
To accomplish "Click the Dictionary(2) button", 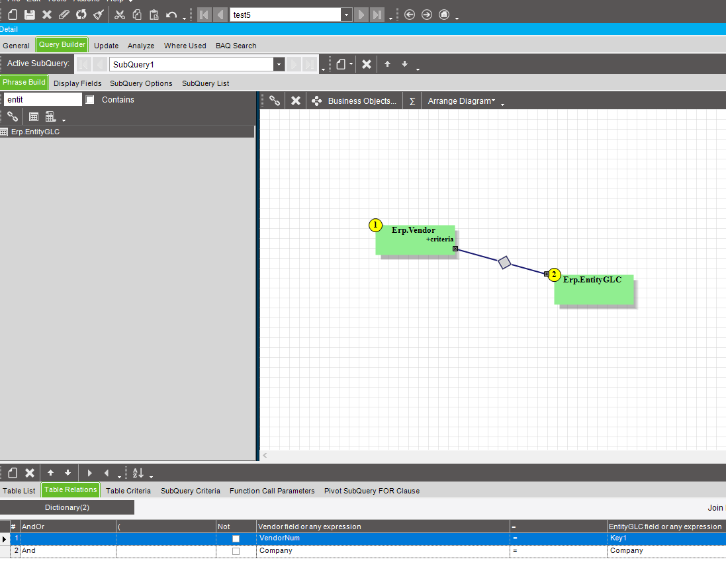I will click(x=67, y=507).
